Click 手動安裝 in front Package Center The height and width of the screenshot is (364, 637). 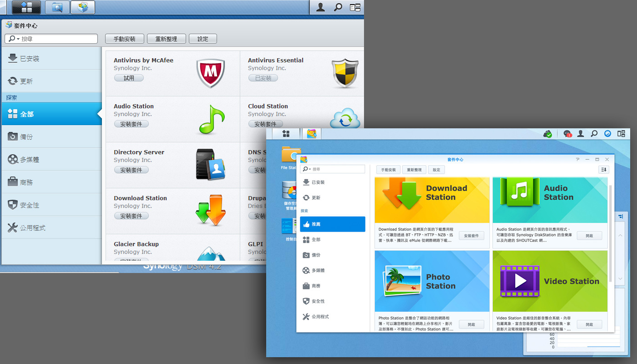pyautogui.click(x=389, y=170)
